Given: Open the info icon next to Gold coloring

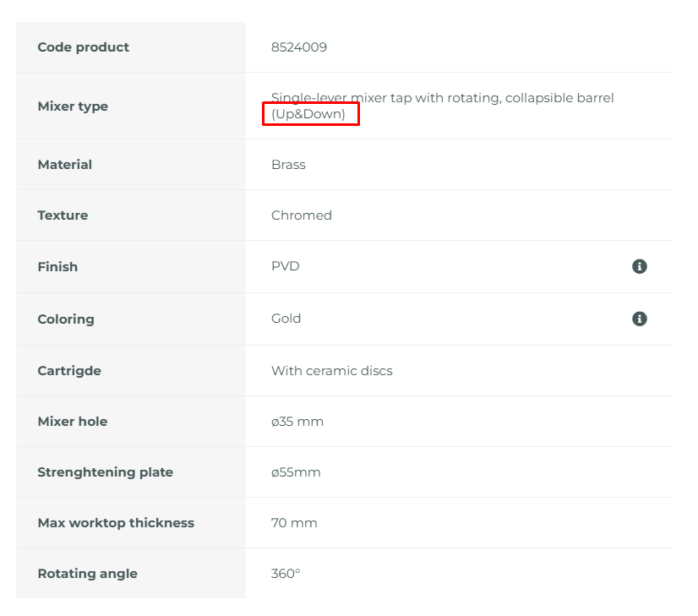Looking at the screenshot, I should coord(639,319).
